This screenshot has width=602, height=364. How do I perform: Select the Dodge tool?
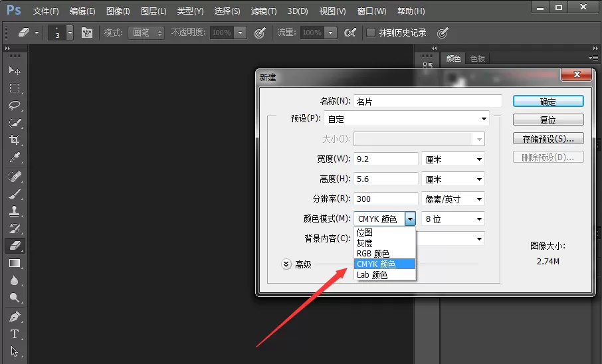(x=15, y=298)
